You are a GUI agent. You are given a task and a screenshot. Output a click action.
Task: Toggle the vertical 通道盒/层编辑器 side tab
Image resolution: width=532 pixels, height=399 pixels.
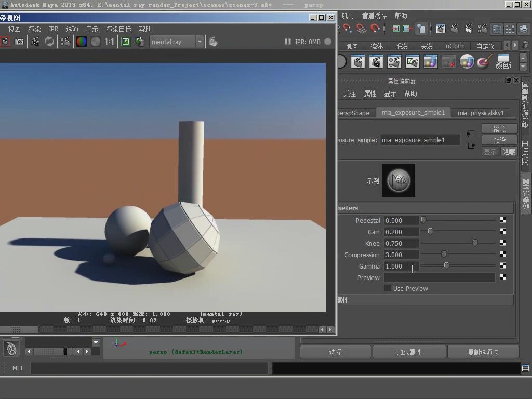click(525, 104)
